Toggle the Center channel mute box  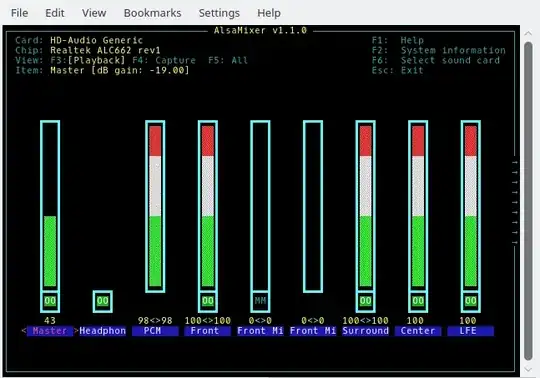pos(418,301)
